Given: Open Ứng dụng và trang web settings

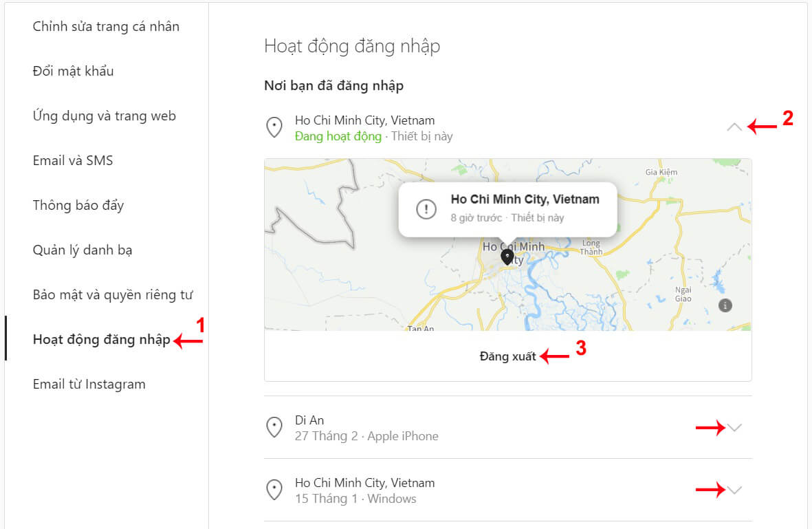Looking at the screenshot, I should coord(104,116).
